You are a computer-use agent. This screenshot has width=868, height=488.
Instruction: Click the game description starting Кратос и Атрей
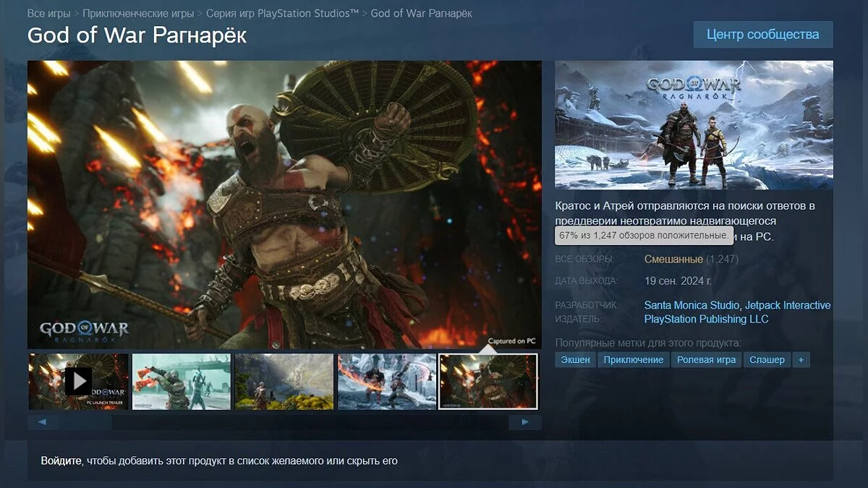click(x=686, y=221)
